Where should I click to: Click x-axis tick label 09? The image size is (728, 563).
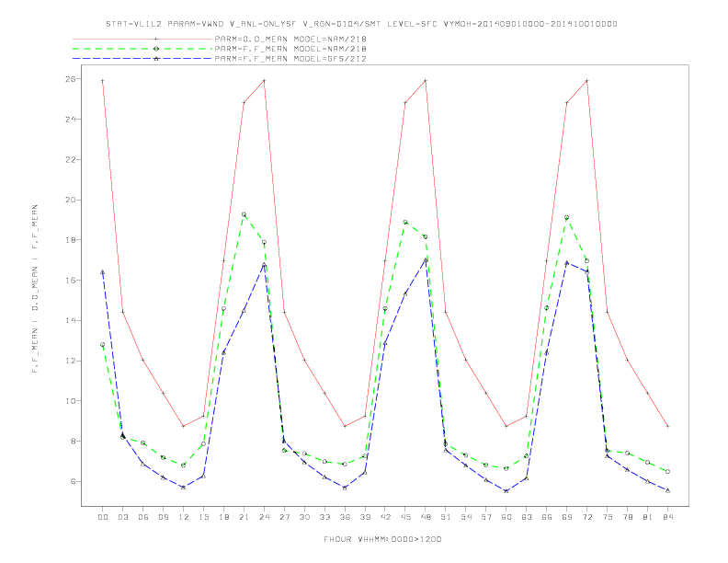point(163,517)
